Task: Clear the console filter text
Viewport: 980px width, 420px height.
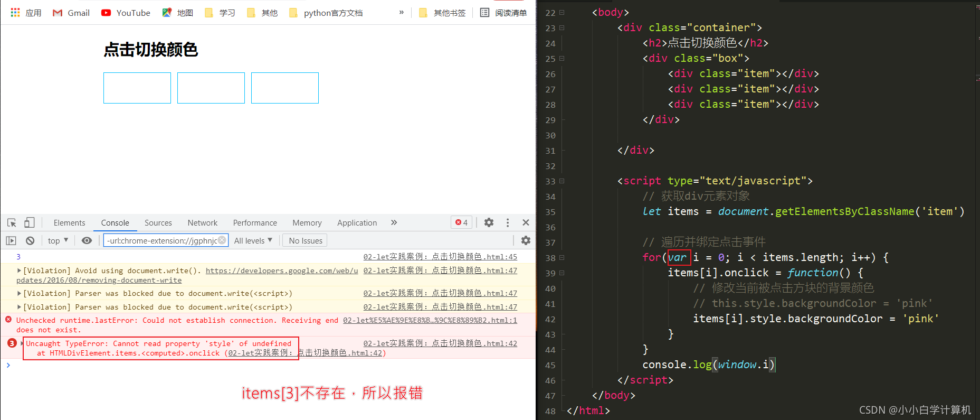Action: 222,240
